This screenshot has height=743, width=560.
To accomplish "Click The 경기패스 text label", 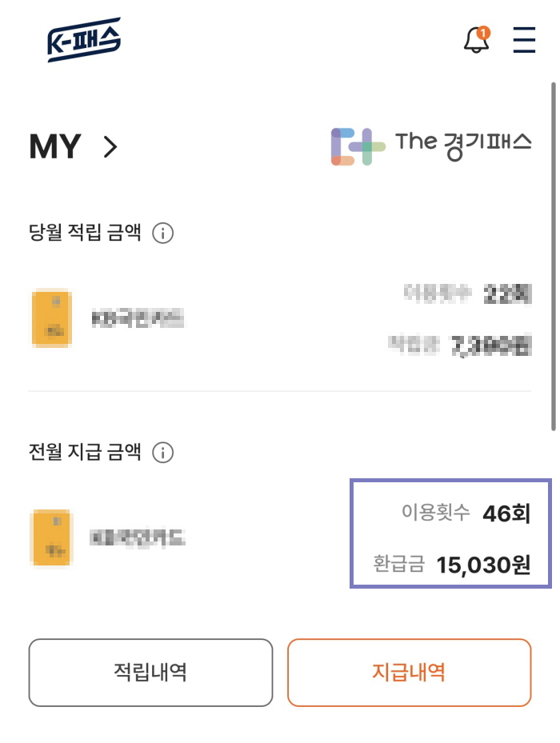I will pos(463,145).
